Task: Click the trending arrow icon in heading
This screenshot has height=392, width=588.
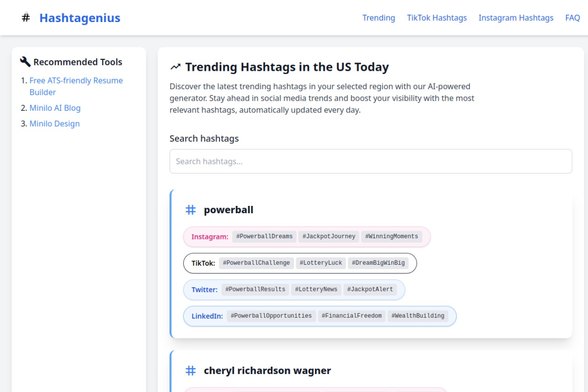Action: coord(175,67)
